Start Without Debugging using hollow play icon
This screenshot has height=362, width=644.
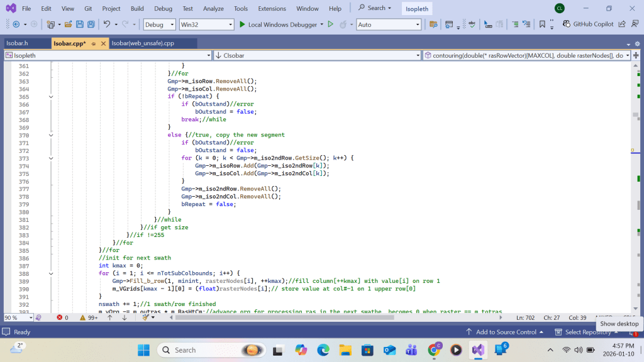(330, 25)
